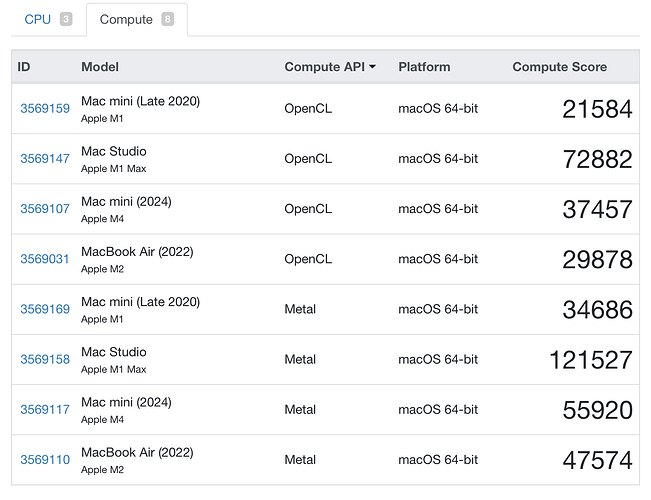Click Metal cell in row 3569169
The height and width of the screenshot is (500, 651).
[x=300, y=309]
